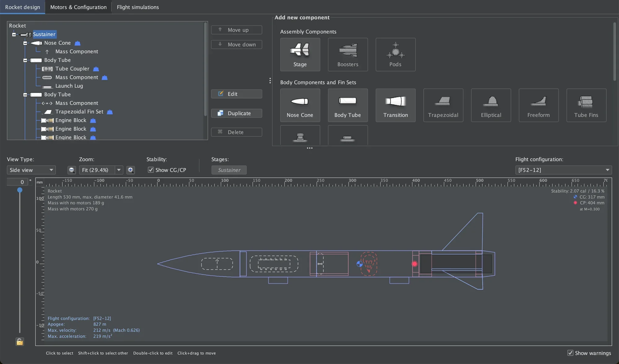
Task: Click the rotation lock icon
Action: 19,342
